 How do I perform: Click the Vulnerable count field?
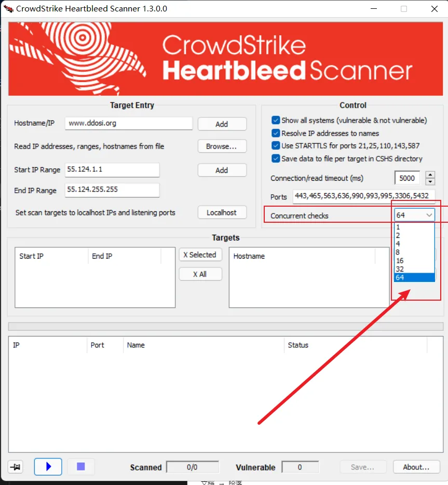point(300,467)
